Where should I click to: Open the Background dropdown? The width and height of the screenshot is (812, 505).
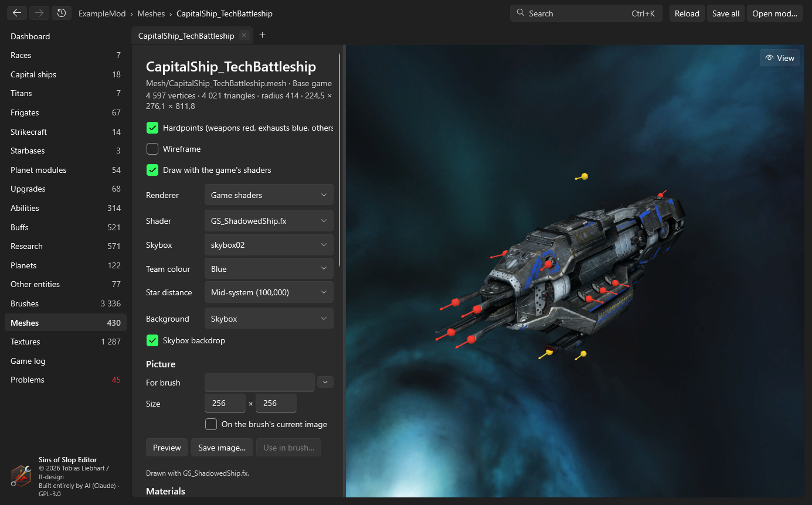(269, 319)
